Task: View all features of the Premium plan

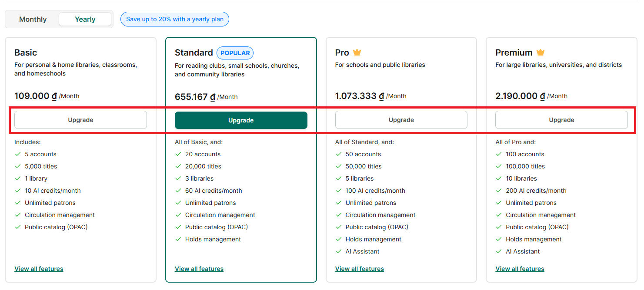Action: click(520, 269)
